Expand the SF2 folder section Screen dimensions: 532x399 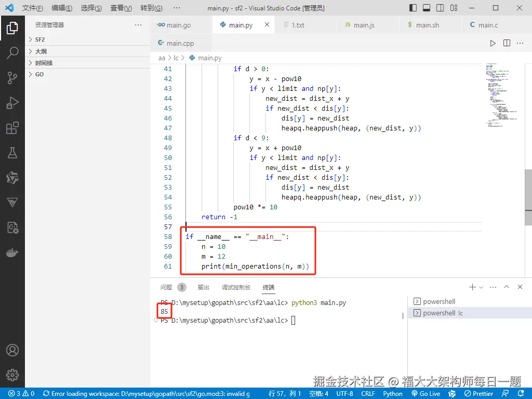[87, 39]
